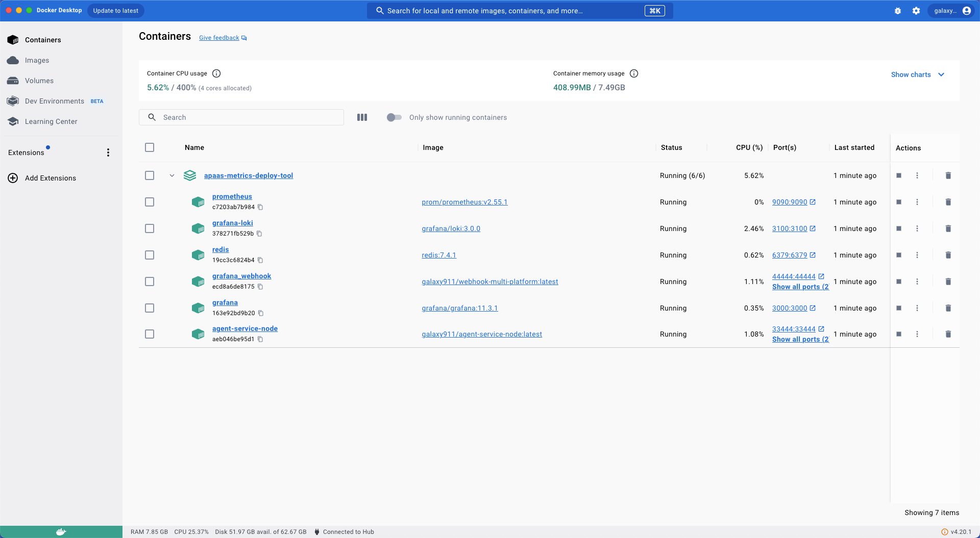Open column layout manager icon
The image size is (980, 538).
pyautogui.click(x=362, y=117)
